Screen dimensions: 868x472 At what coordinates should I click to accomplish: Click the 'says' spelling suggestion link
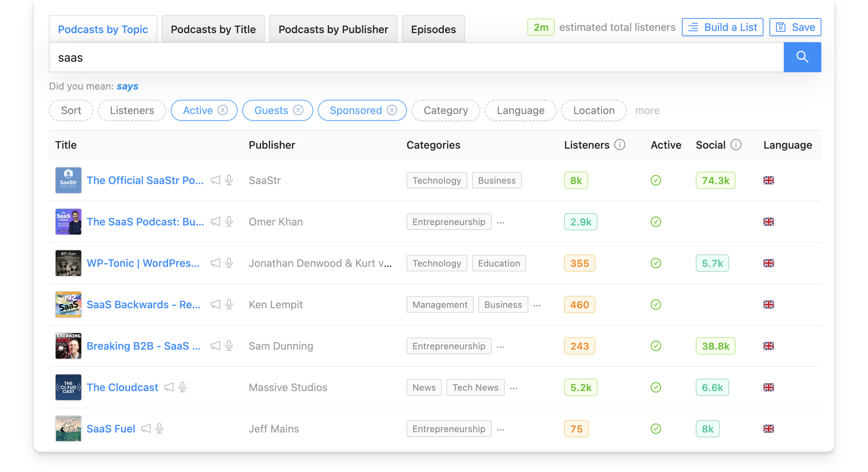point(127,86)
